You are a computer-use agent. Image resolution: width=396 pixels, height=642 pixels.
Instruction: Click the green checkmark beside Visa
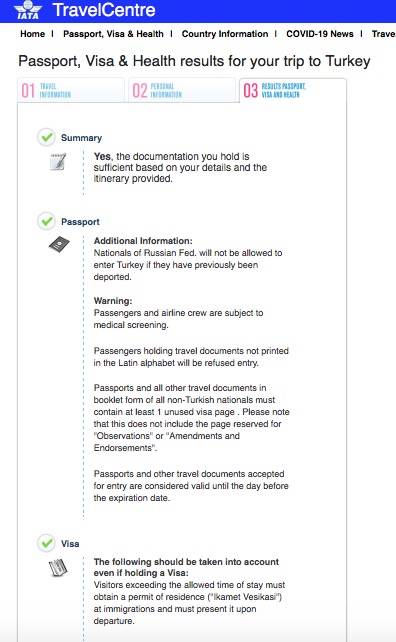(47, 543)
